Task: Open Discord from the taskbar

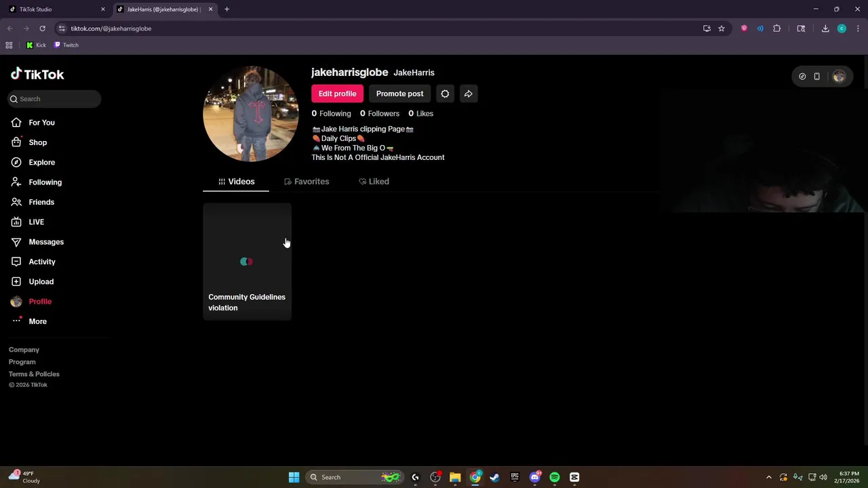Action: tap(535, 477)
